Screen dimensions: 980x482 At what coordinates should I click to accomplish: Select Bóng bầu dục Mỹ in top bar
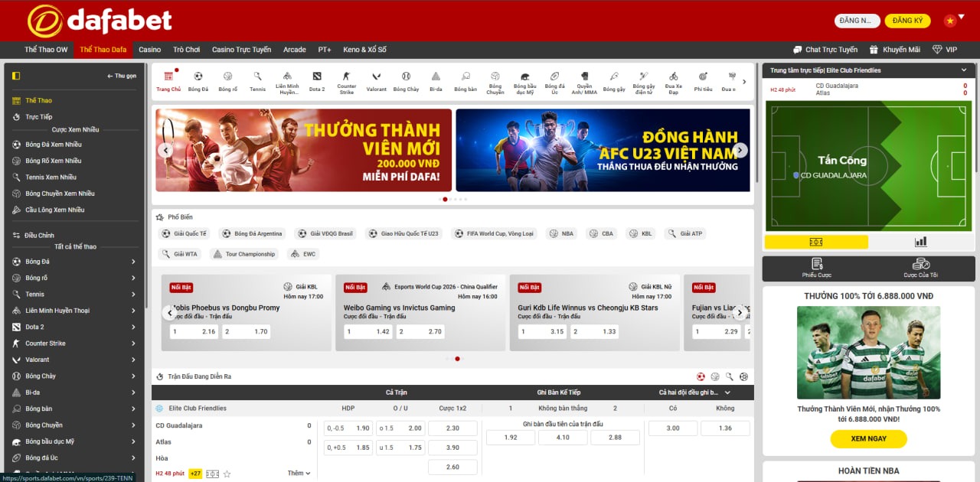(x=524, y=83)
